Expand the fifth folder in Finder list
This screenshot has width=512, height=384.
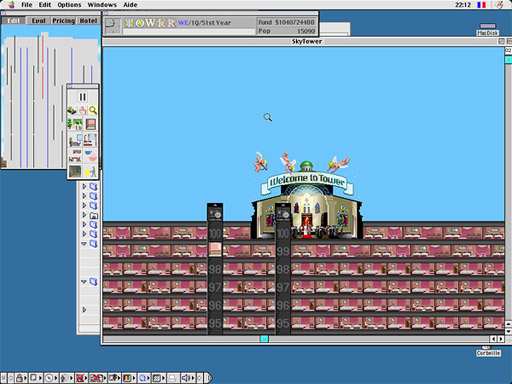pyautogui.click(x=84, y=224)
